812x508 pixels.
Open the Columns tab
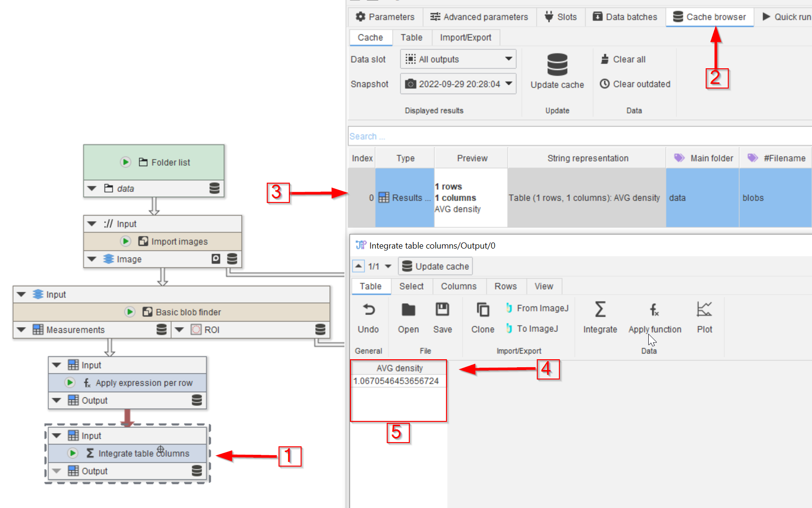point(458,286)
